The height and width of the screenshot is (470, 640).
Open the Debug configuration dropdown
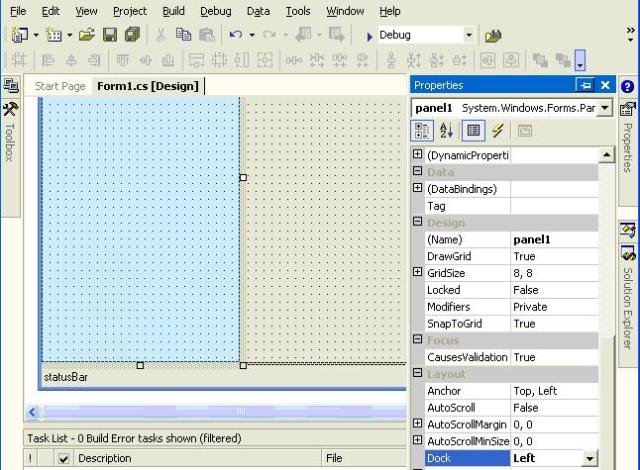pos(468,35)
